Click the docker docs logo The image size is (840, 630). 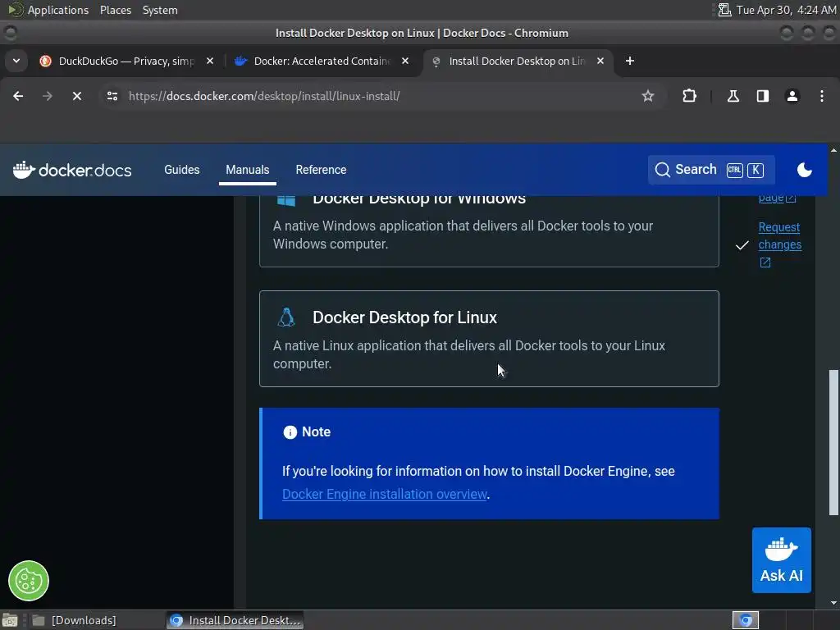(72, 170)
